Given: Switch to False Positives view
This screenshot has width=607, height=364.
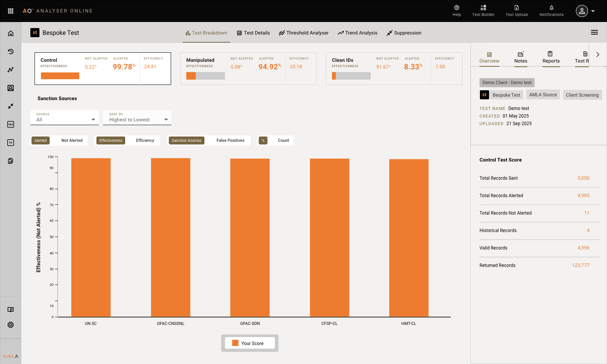Looking at the screenshot, I should pyautogui.click(x=230, y=141).
